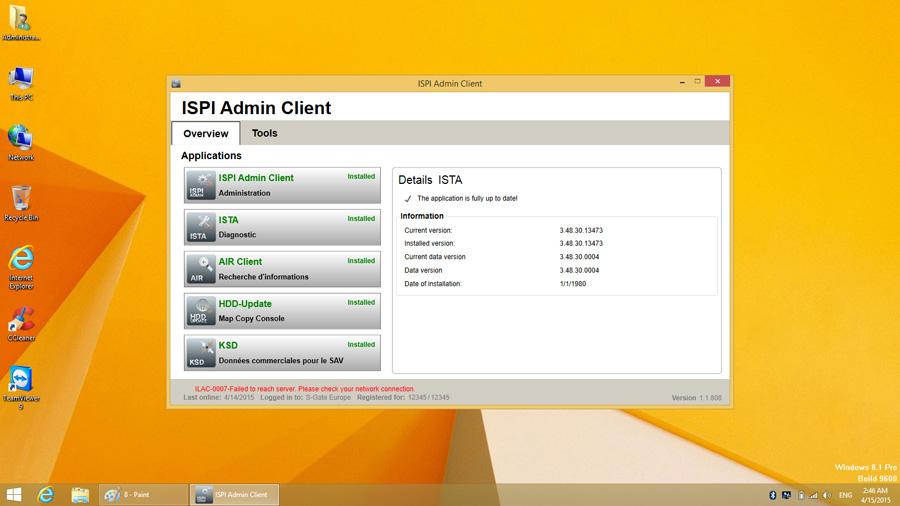Click the 'Current data version' label
This screenshot has height=506, width=900.
tap(435, 256)
